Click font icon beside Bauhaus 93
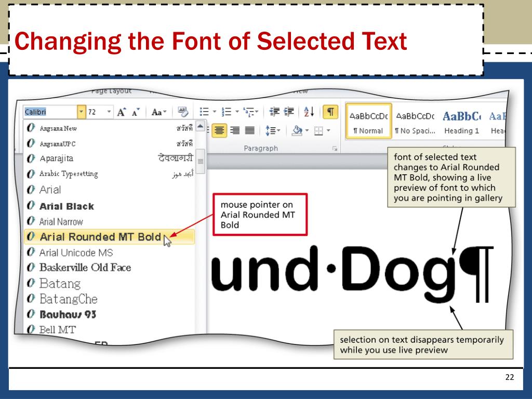This screenshot has width=532, height=399. click(x=31, y=314)
